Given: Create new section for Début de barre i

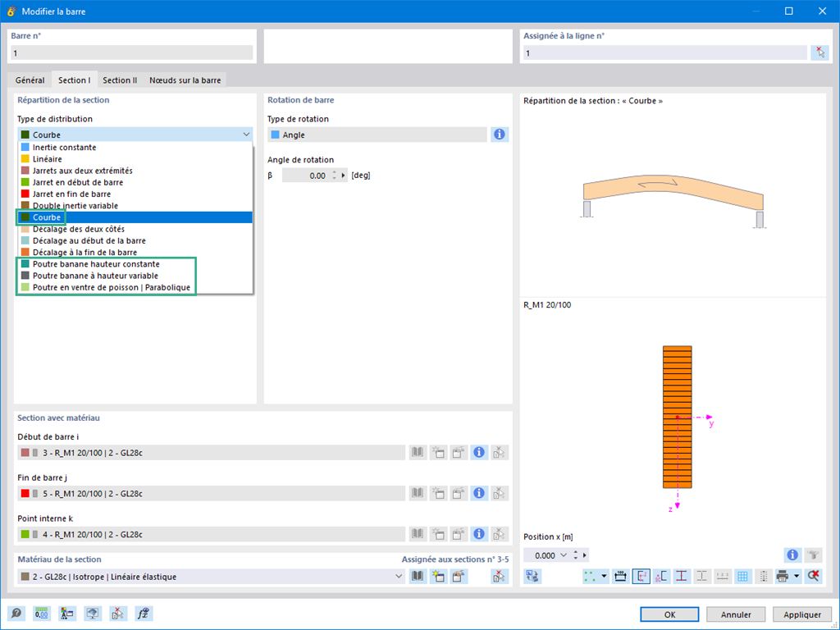Looking at the screenshot, I should 438,452.
